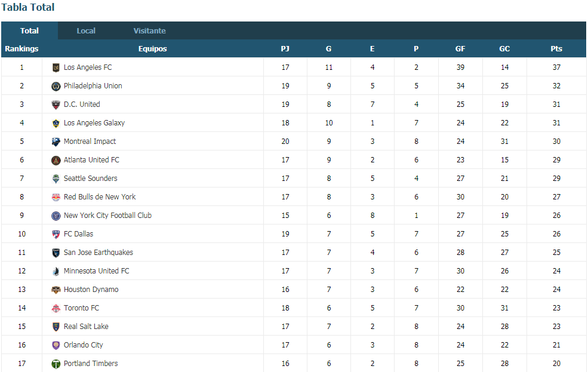Click the Montreal Impact crest icon
The width and height of the screenshot is (588, 372).
[x=56, y=142]
